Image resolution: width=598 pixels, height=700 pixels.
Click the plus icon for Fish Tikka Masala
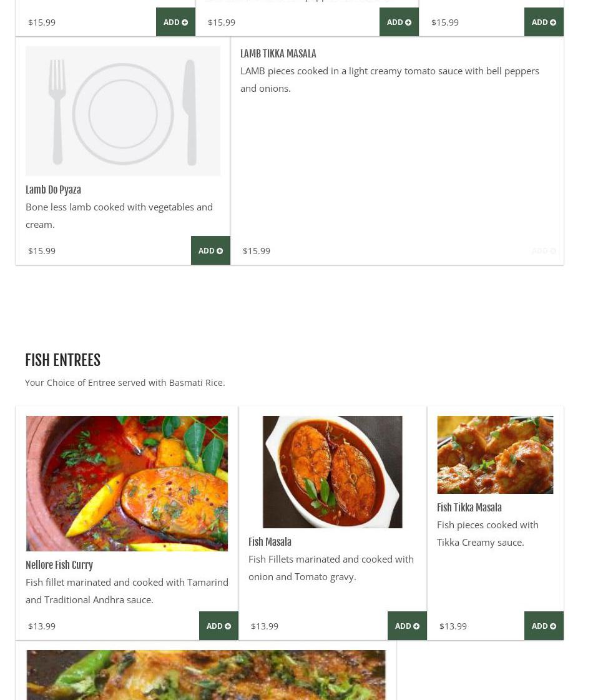(x=553, y=626)
